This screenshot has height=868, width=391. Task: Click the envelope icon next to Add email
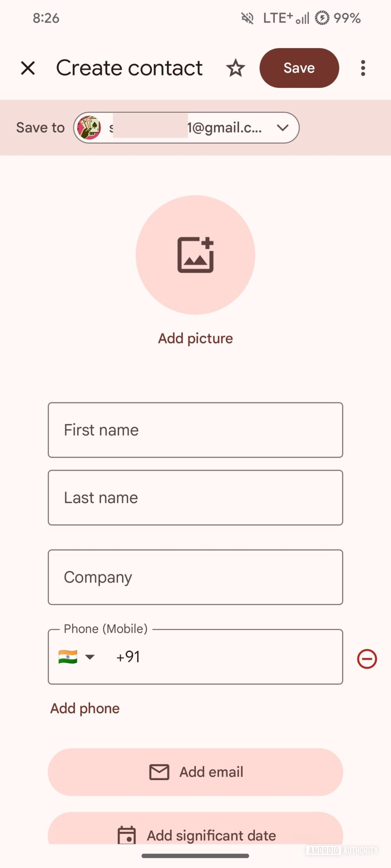(x=159, y=772)
